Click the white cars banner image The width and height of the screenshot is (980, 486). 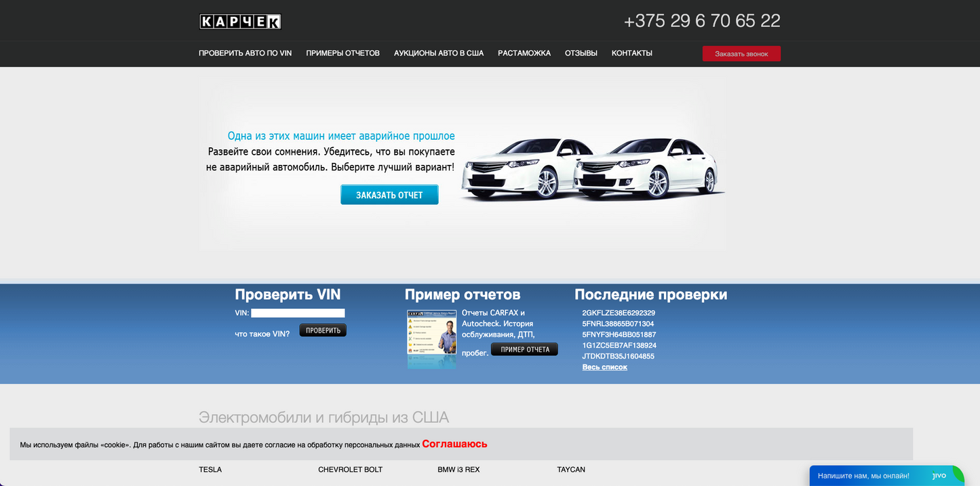pyautogui.click(x=591, y=170)
